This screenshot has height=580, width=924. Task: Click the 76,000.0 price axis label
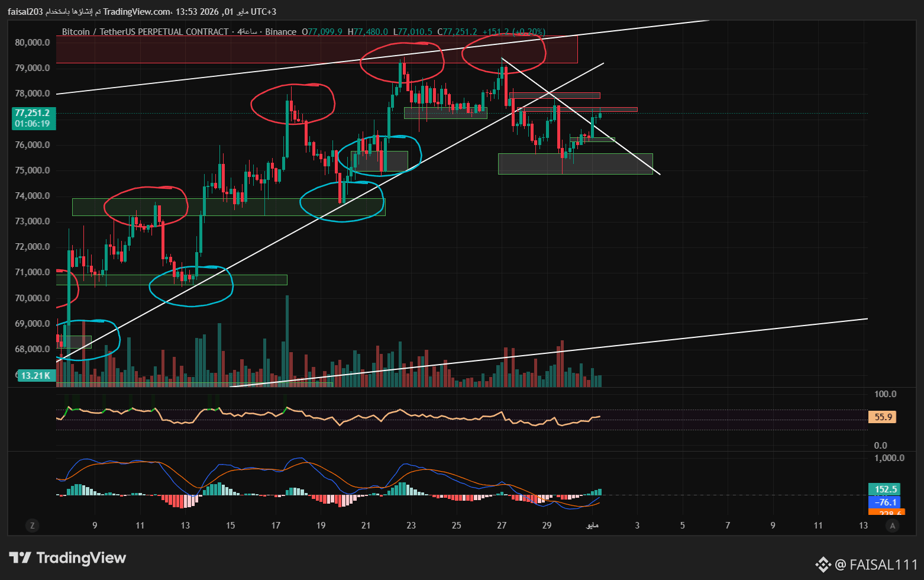click(33, 144)
